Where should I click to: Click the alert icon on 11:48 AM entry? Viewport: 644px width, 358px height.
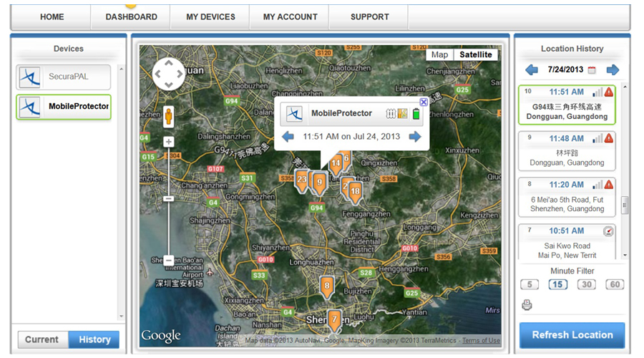(x=609, y=138)
